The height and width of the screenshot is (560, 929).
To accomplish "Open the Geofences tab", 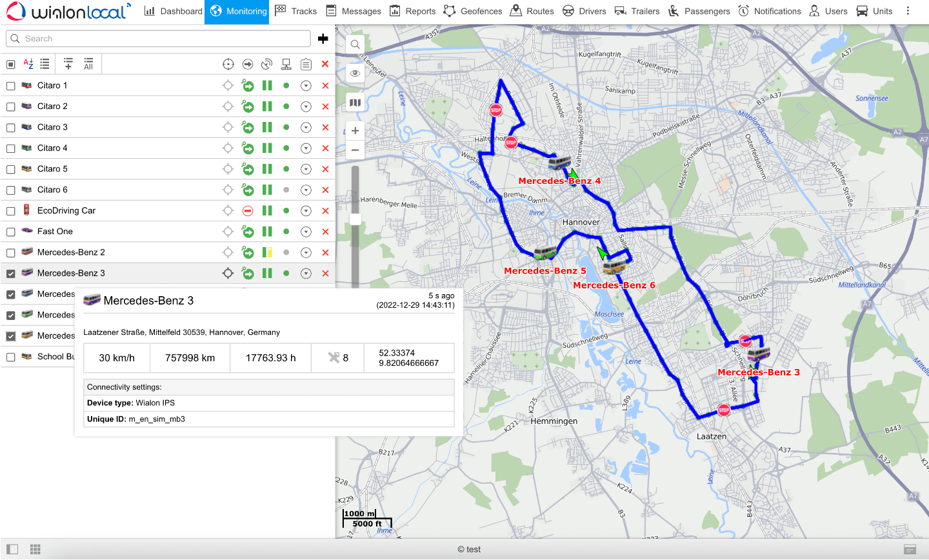I will [473, 11].
